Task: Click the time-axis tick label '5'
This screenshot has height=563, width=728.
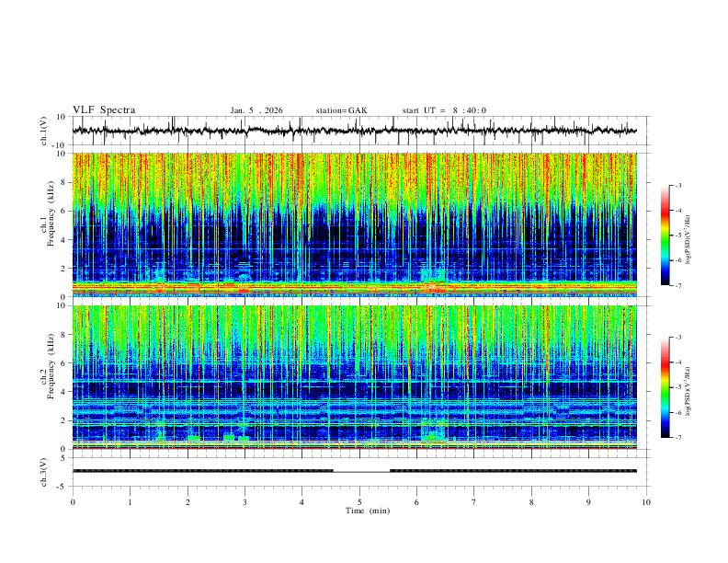Action: click(x=359, y=502)
